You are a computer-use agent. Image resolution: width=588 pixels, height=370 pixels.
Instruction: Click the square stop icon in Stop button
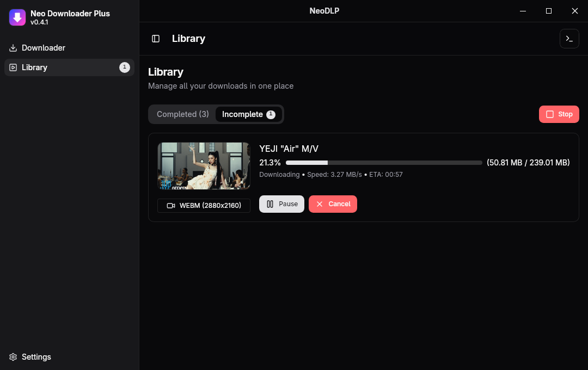click(551, 114)
